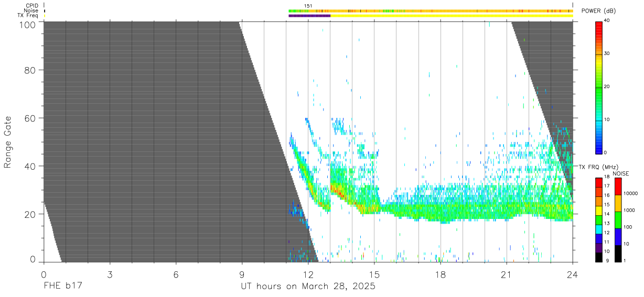Viewport: 644px width, 297px height.
Task: Click the TX FRQ (MHz) legend title
Action: tap(598, 167)
